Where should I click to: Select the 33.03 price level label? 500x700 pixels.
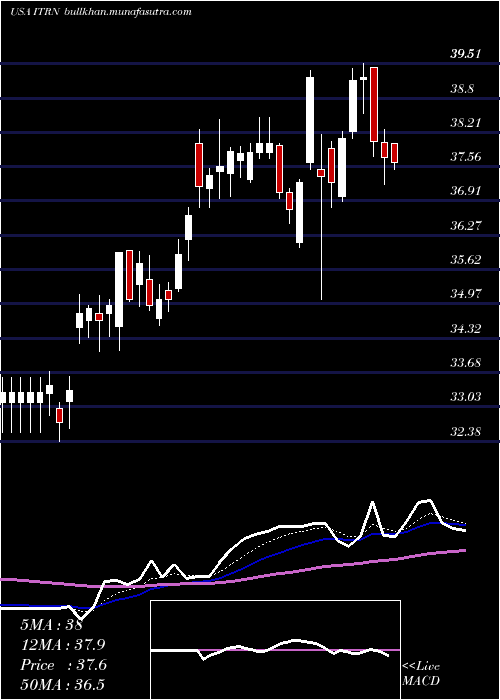(x=465, y=396)
